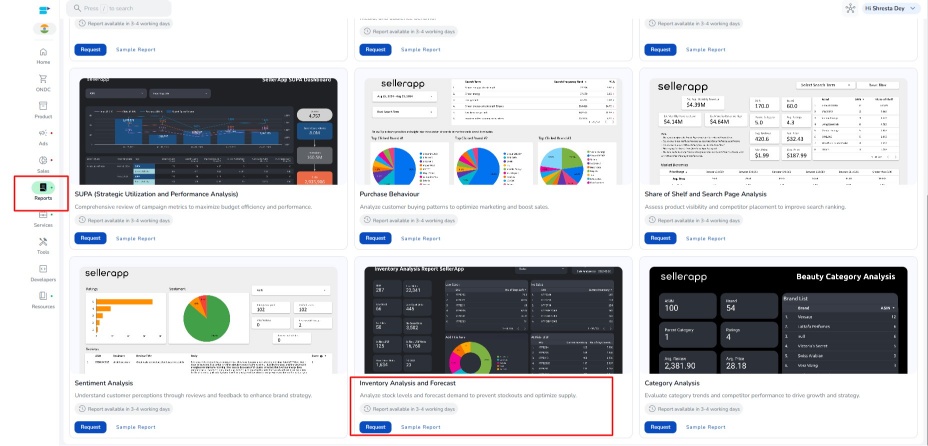This screenshot has height=446, width=928.
Task: Click the SUPA (Strategic Utilization and Performance Analysis) title
Action: click(x=156, y=194)
